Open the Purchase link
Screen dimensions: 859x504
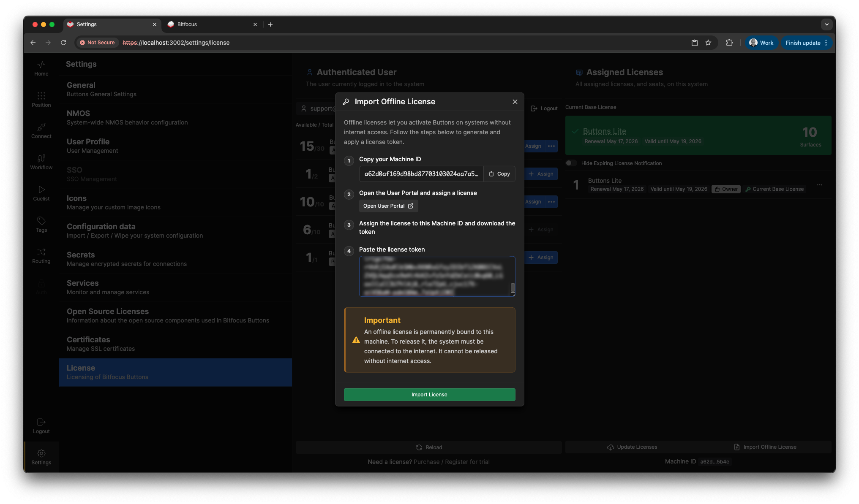(426, 462)
